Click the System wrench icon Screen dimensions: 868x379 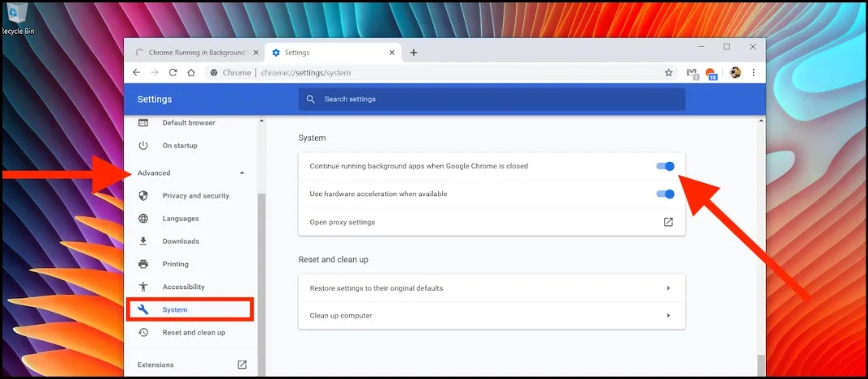tap(143, 310)
